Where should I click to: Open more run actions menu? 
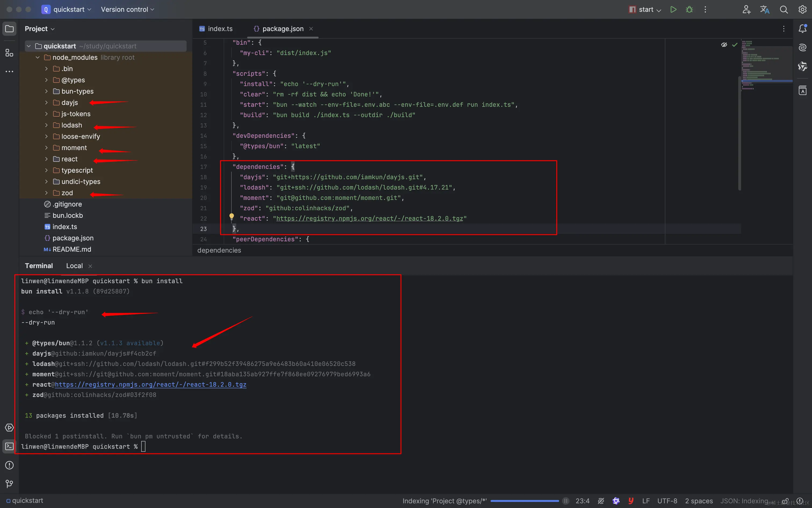coord(705,9)
